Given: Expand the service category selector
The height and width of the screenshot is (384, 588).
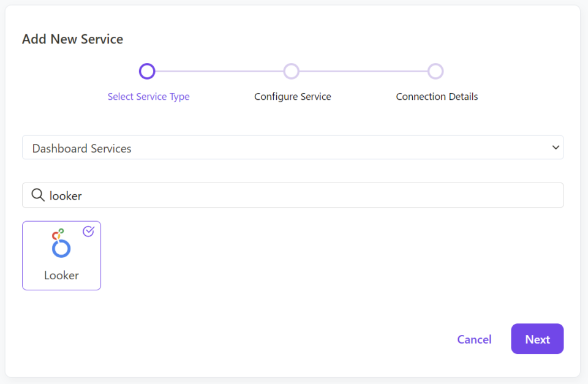Looking at the screenshot, I should (x=293, y=147).
